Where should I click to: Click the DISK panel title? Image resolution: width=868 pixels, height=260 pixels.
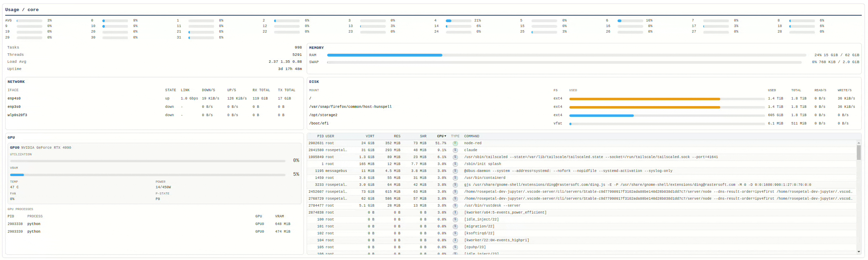pyautogui.click(x=314, y=82)
